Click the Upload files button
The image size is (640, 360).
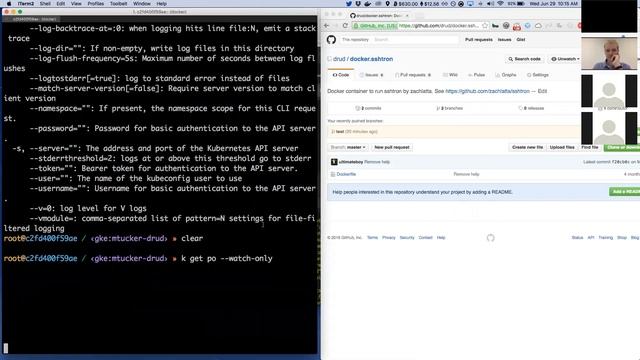coord(562,147)
